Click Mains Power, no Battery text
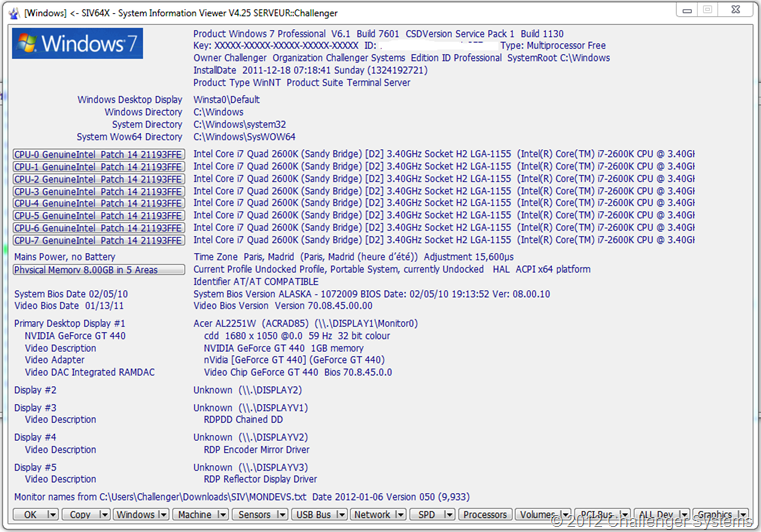This screenshot has width=761, height=532. [65, 257]
